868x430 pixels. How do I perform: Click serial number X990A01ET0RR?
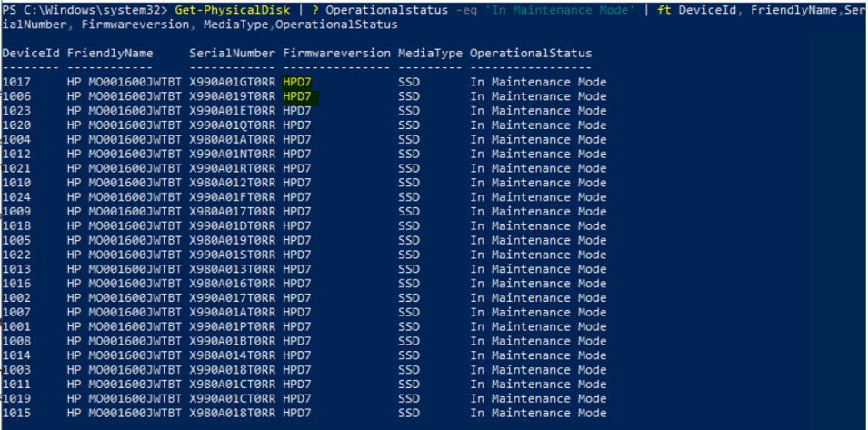pos(233,111)
